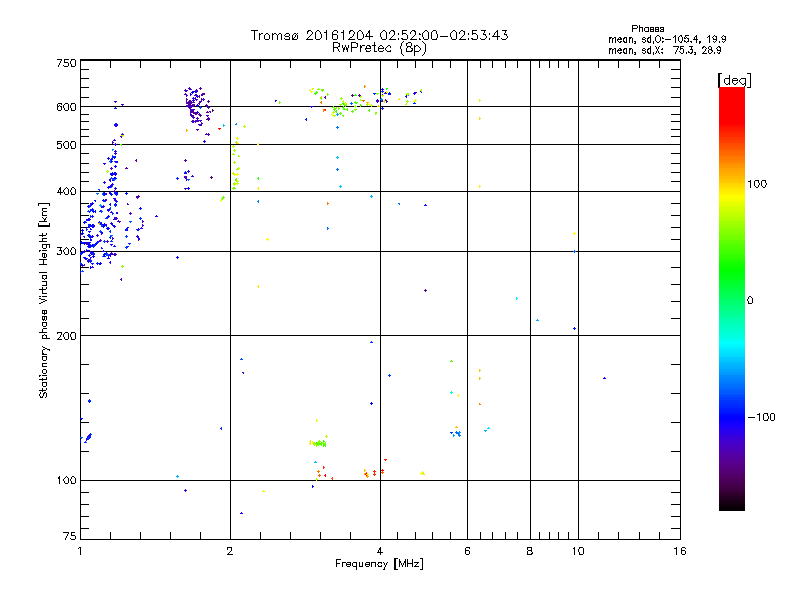Click the '750' y-axis tick label
Viewport: 800px width, 600px height.
pyautogui.click(x=66, y=63)
